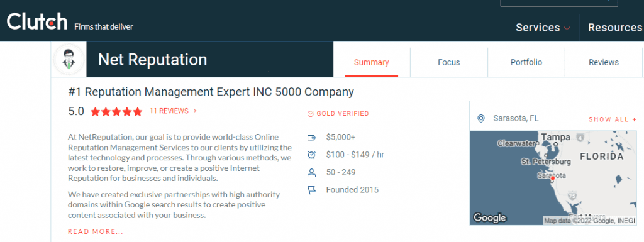Click the location pin icon near Sarasota
This screenshot has width=644, height=242.
pos(481,119)
